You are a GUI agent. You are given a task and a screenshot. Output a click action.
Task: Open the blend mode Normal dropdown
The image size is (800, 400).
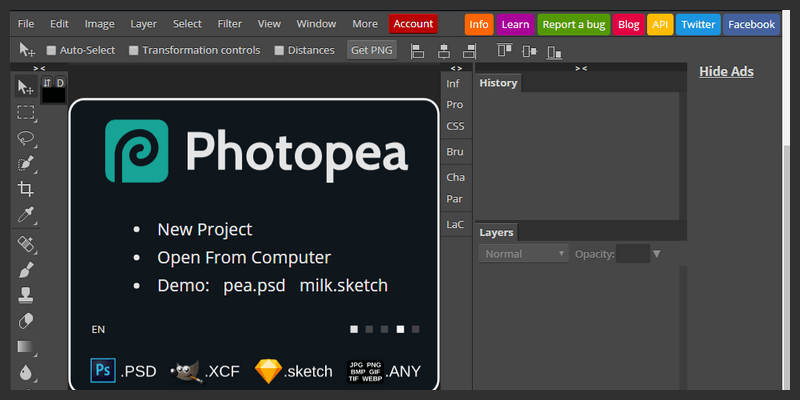point(524,254)
